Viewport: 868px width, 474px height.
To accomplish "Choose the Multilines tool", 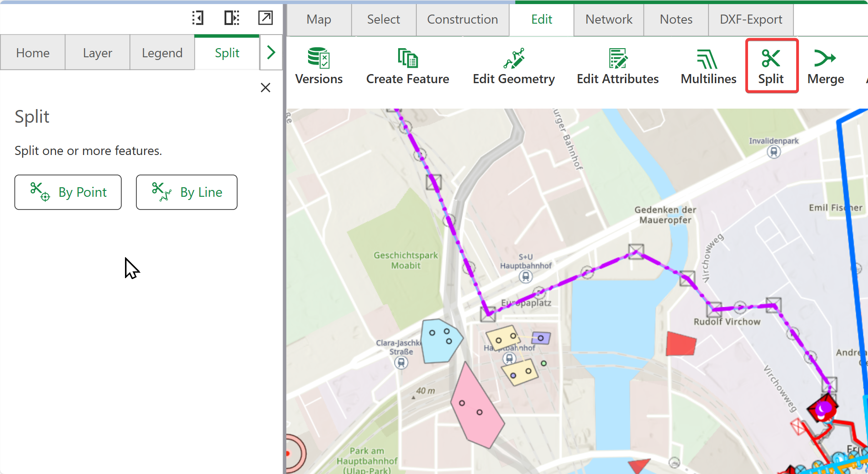I will coord(708,66).
